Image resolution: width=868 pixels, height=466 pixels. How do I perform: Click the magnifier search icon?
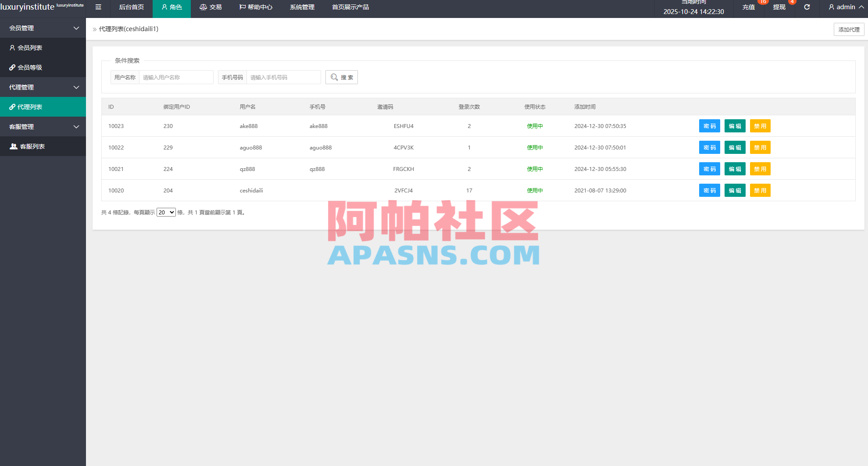pos(334,77)
